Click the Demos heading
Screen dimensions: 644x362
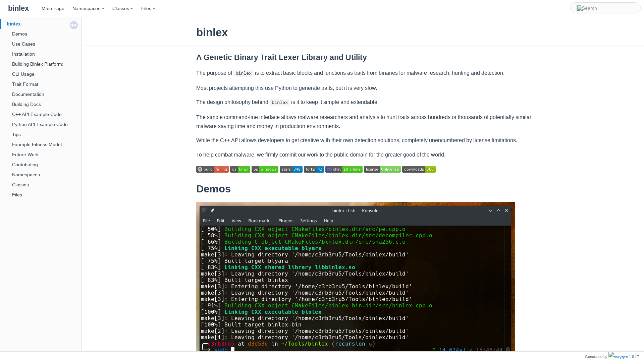213,189
